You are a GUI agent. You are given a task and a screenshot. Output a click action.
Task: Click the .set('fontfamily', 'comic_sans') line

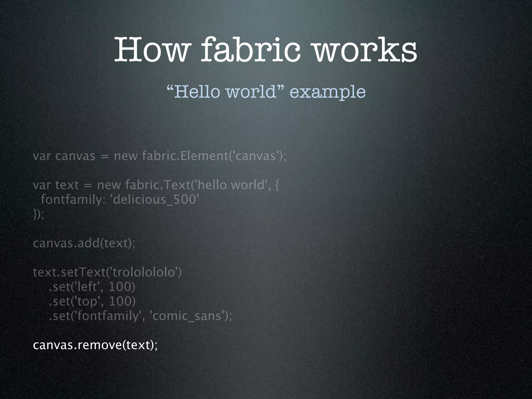coord(140,316)
